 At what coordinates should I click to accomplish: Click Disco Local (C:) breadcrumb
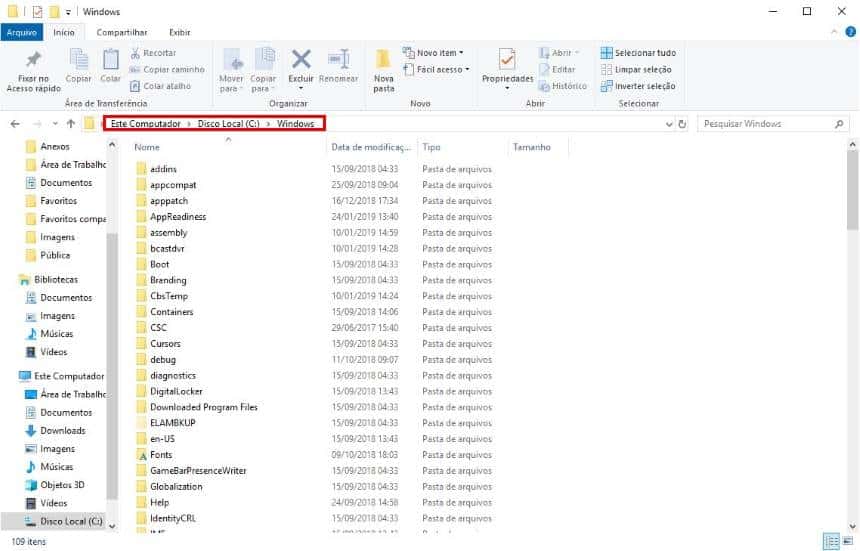(229, 124)
